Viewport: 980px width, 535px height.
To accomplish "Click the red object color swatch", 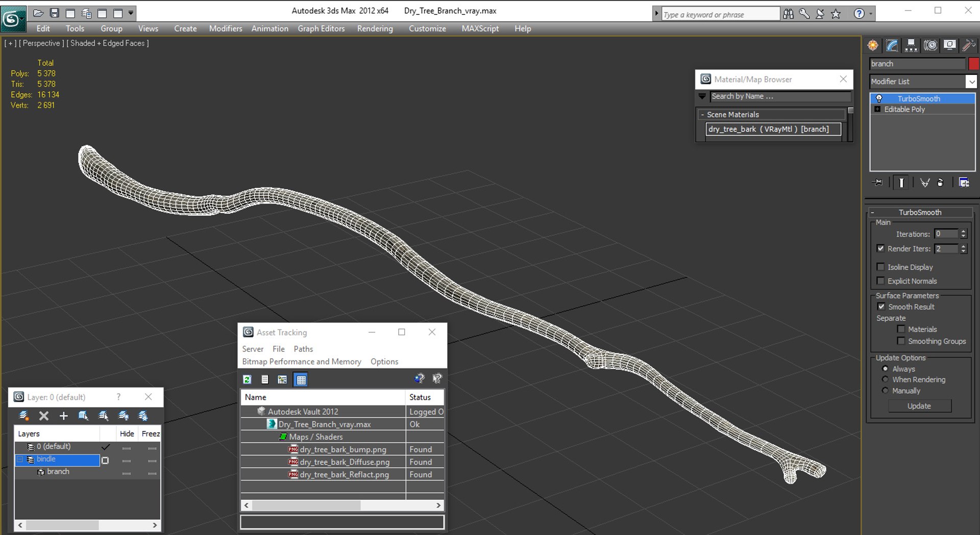I will tap(974, 64).
